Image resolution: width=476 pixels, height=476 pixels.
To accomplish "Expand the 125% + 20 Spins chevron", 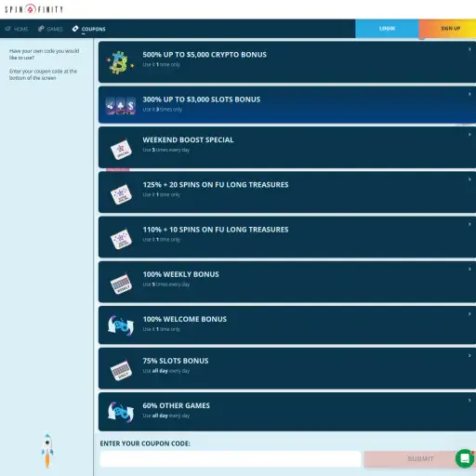I will tap(469, 179).
